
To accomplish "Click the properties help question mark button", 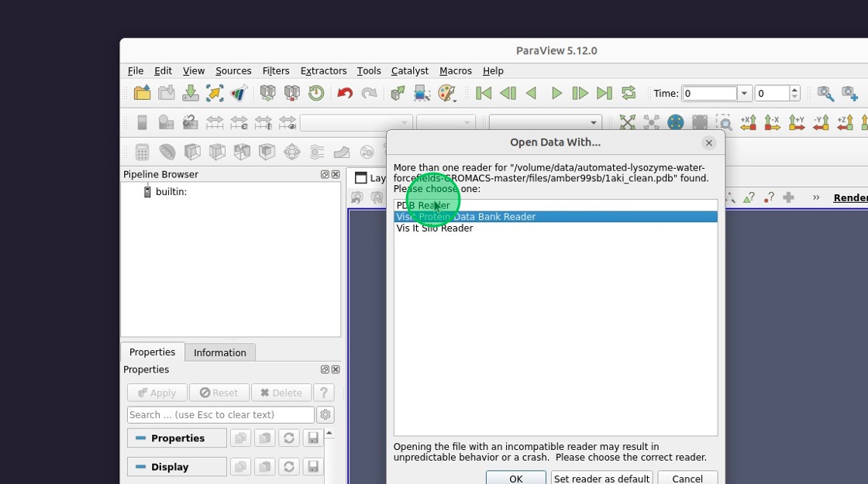I will pos(324,393).
